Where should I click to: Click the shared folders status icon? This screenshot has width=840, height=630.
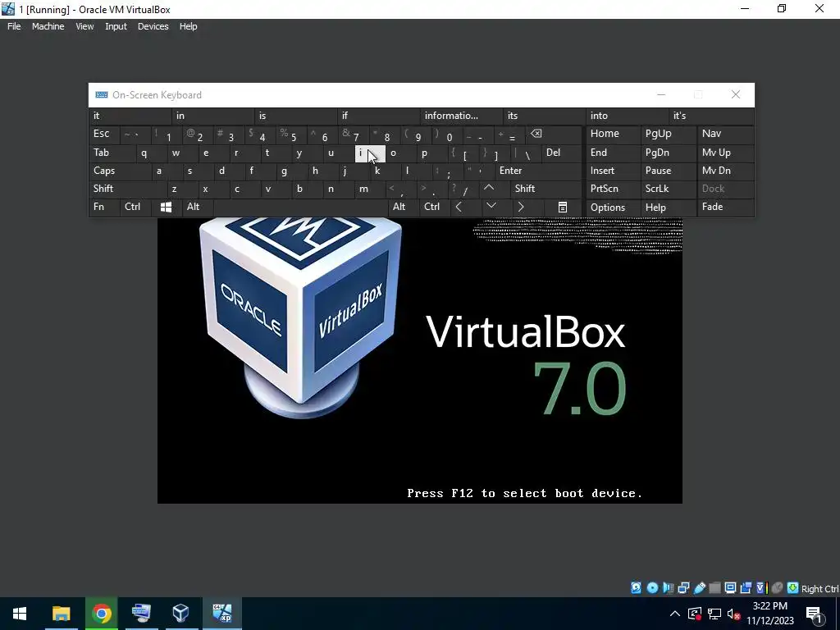[x=714, y=587]
